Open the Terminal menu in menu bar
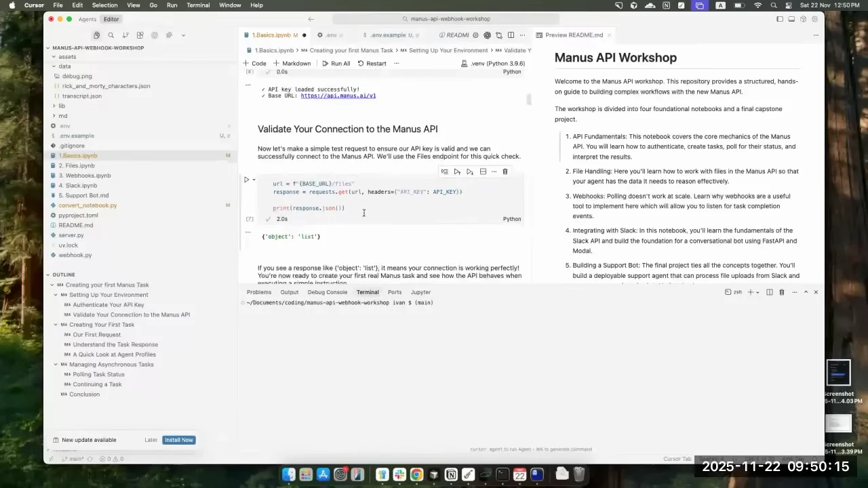This screenshot has height=488, width=868. click(x=198, y=5)
